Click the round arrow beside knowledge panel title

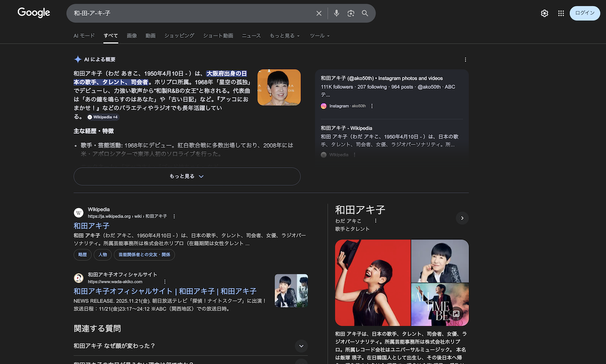pos(462,218)
